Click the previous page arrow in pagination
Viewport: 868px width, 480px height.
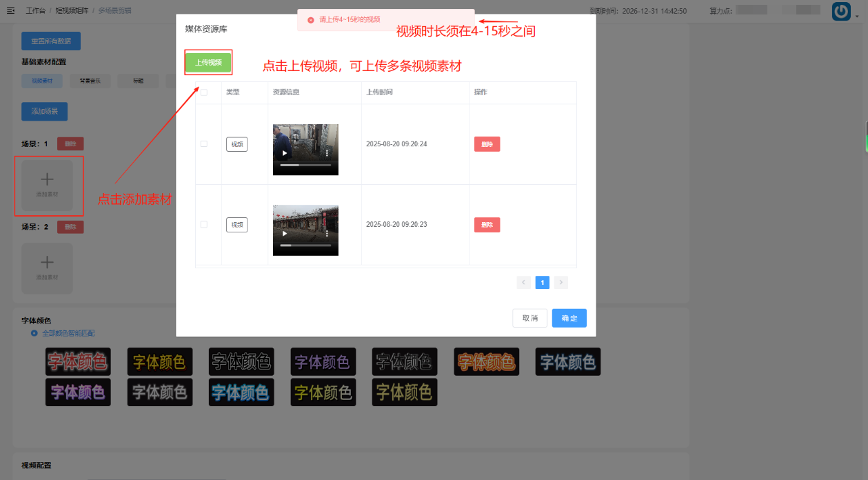(524, 282)
